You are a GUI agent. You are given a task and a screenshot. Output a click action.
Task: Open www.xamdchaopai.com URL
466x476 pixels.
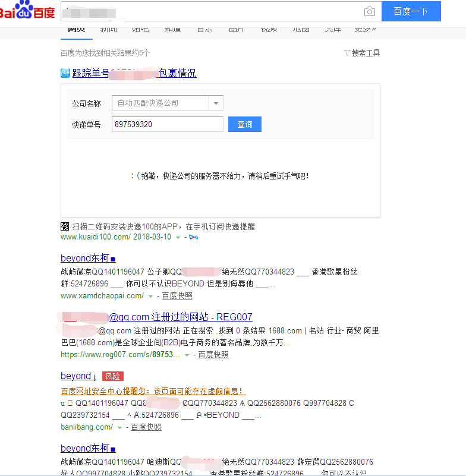click(102, 296)
